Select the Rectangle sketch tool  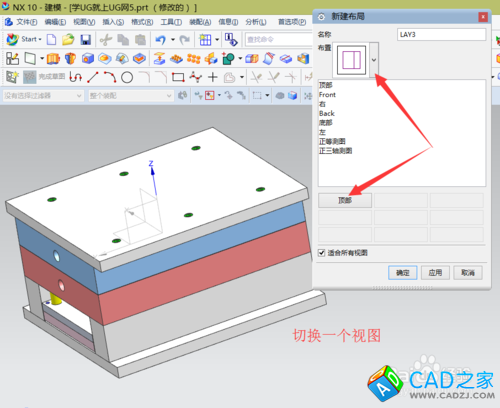point(178,77)
